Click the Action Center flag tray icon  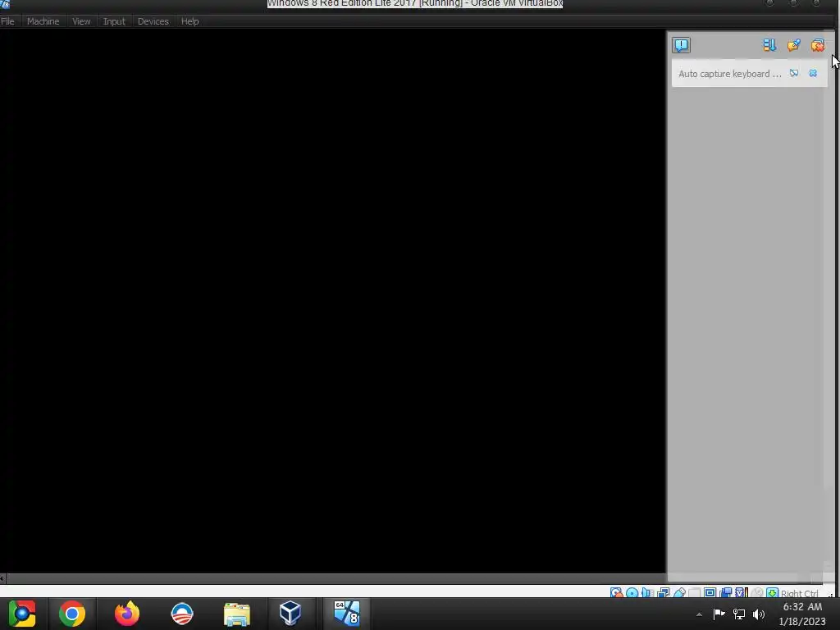pyautogui.click(x=719, y=614)
